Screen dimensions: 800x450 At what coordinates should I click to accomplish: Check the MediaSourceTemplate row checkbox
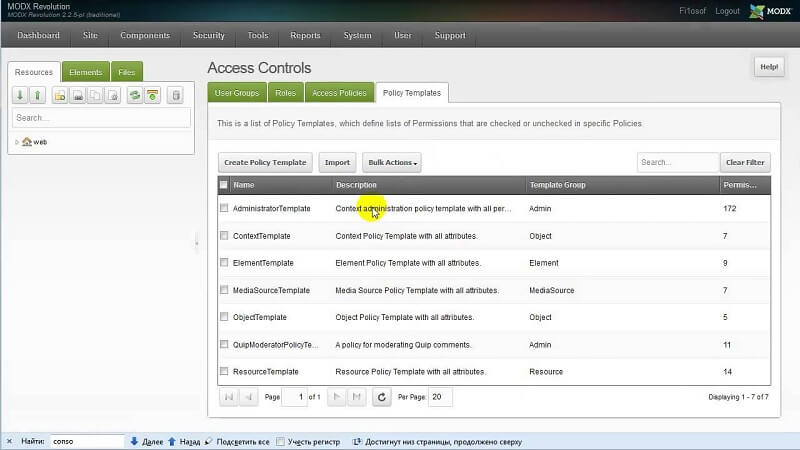[224, 290]
